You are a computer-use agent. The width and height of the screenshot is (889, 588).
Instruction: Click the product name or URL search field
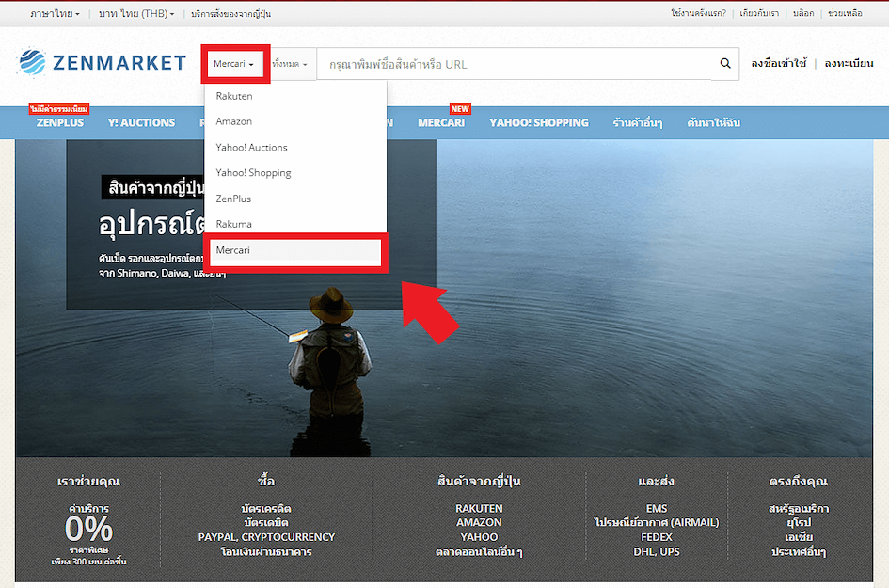pyautogui.click(x=515, y=64)
